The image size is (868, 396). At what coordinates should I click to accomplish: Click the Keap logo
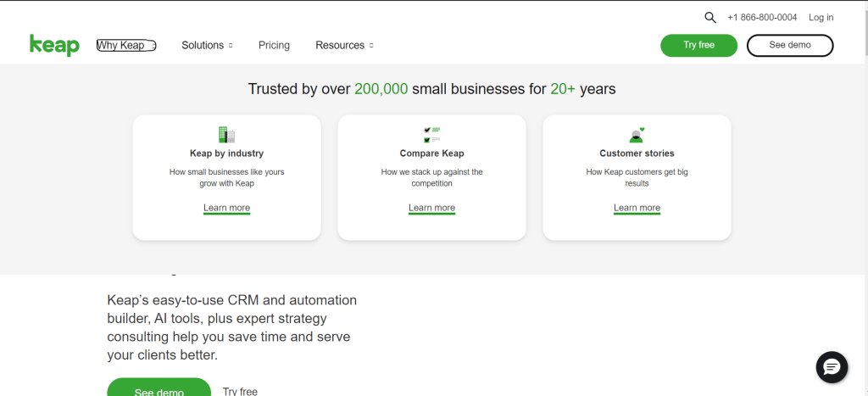54,46
